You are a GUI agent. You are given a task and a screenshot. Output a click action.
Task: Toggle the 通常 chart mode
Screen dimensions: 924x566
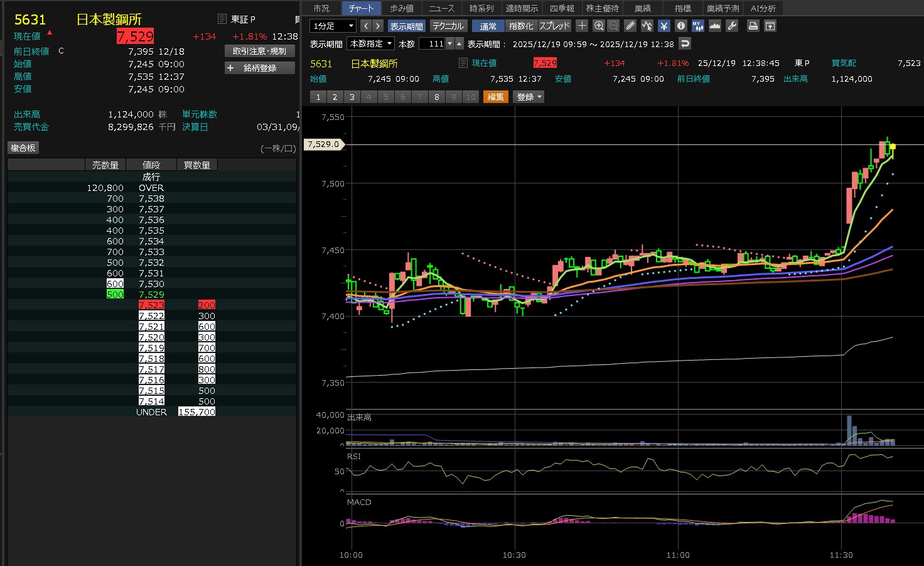488,26
